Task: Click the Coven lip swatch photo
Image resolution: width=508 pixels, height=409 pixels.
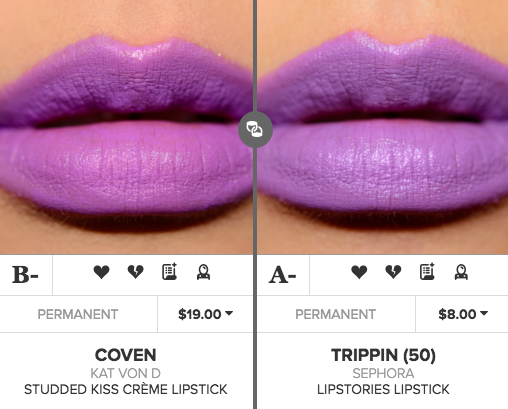Action: (x=126, y=127)
